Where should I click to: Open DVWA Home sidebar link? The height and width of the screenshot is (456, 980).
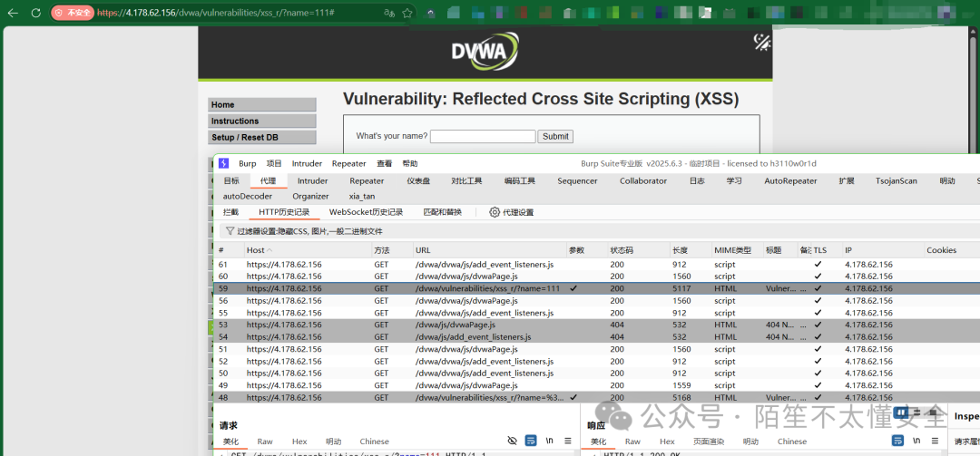pos(262,105)
